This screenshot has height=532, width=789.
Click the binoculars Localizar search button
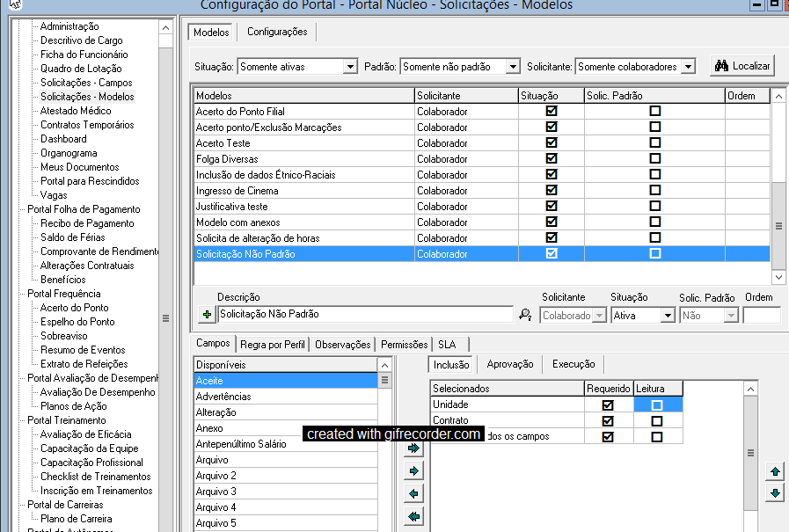[742, 66]
